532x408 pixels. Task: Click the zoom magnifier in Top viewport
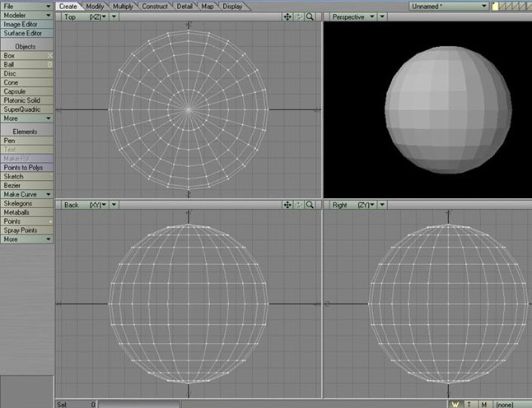pyautogui.click(x=310, y=16)
